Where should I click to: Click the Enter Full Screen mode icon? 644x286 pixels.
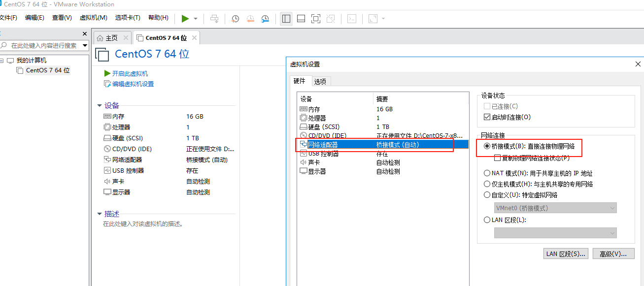[x=316, y=18]
